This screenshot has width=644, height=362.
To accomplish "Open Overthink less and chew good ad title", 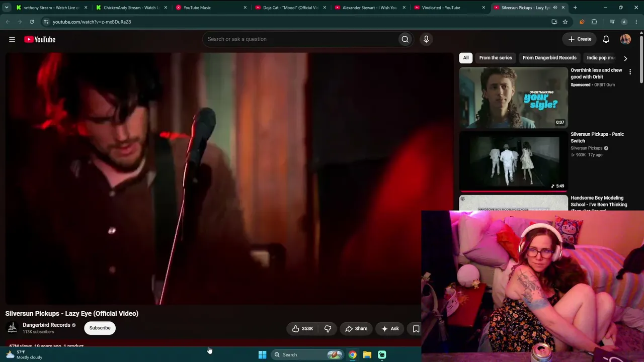I will pos(596,73).
